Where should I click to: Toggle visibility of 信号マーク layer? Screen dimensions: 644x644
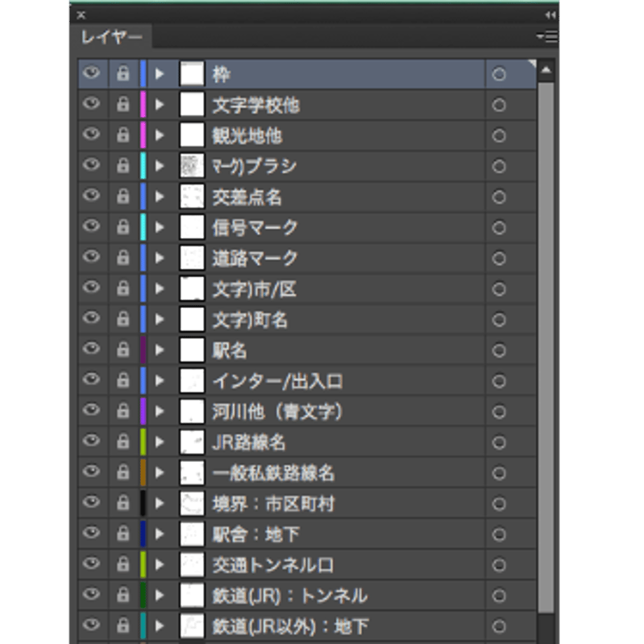(92, 226)
